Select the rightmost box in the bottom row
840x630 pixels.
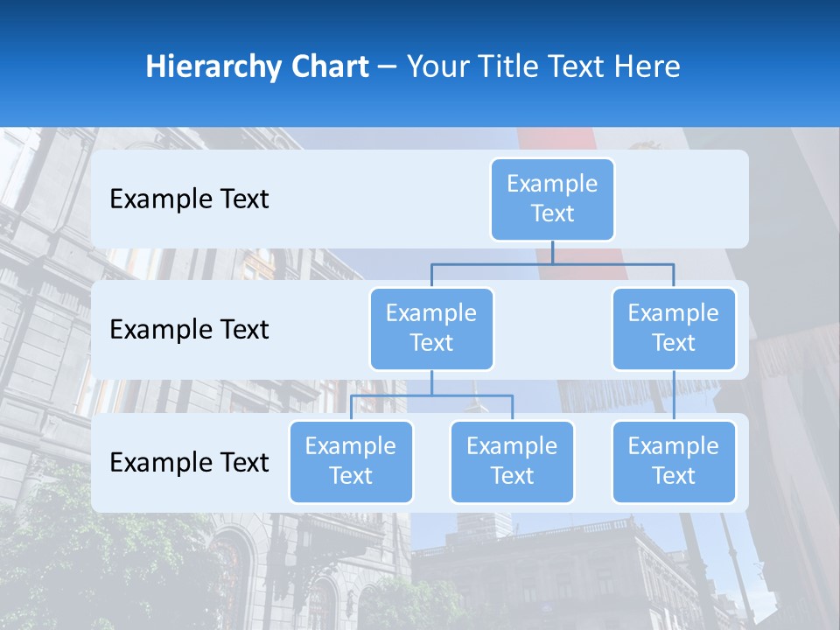point(674,461)
